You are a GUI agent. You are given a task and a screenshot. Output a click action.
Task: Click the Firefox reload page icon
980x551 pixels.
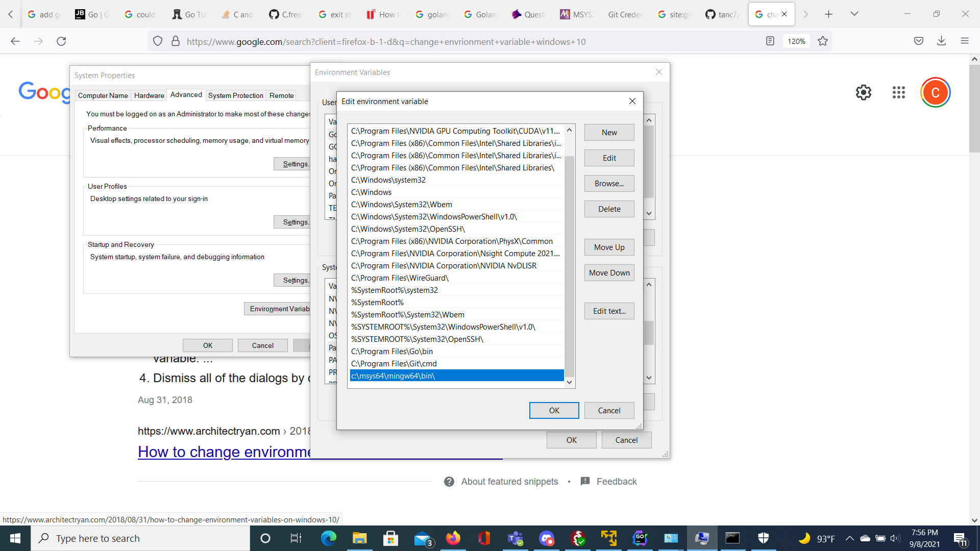tap(61, 41)
